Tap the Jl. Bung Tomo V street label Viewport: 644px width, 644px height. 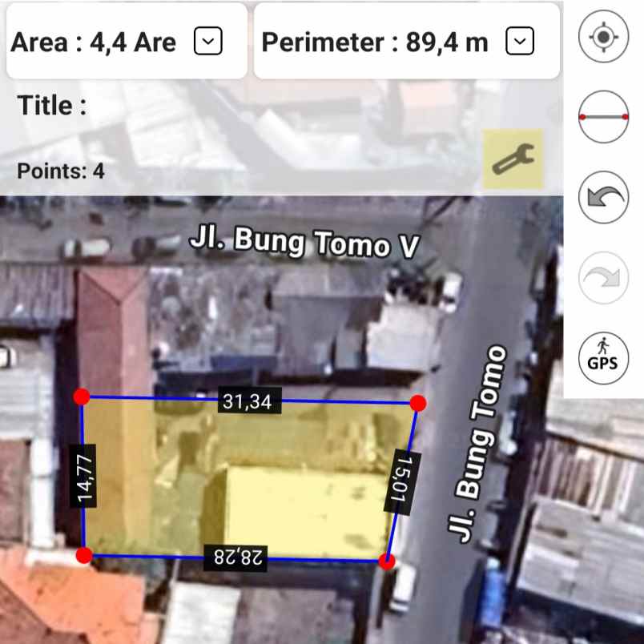coord(304,243)
